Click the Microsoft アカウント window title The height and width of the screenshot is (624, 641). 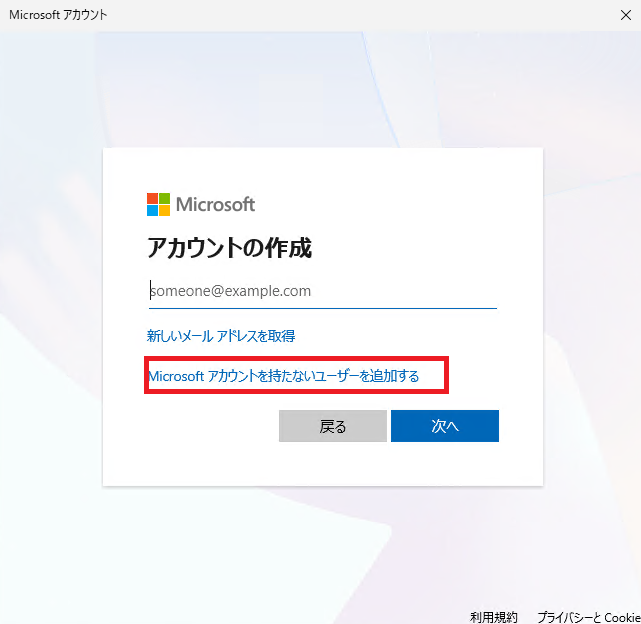pos(58,15)
